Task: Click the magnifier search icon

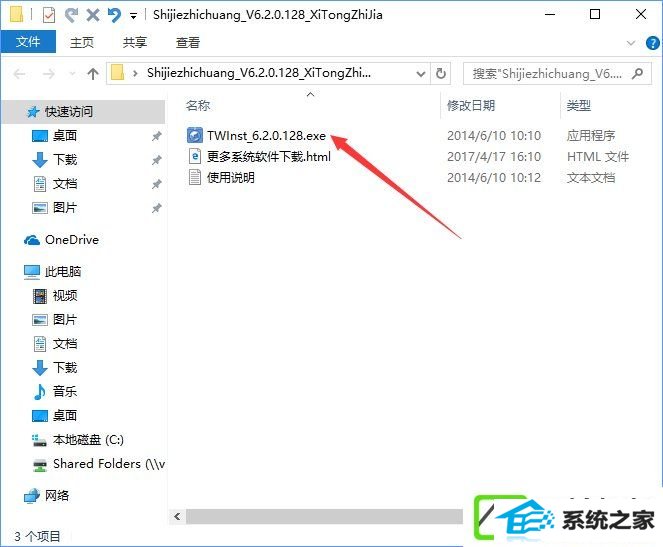Action: (638, 74)
